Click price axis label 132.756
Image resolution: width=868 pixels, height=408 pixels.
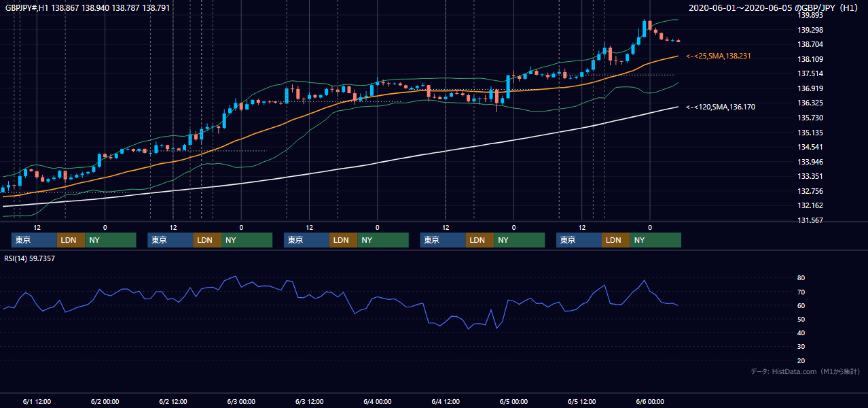pyautogui.click(x=810, y=191)
